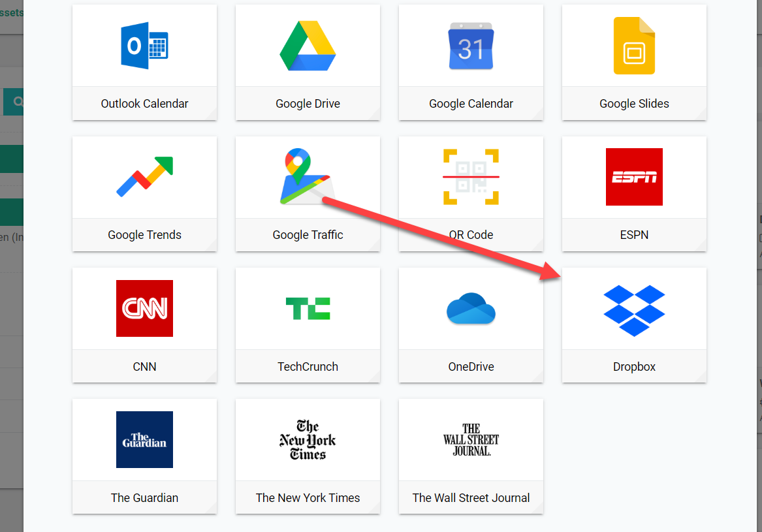
Task: Open the red ESPN logo
Action: pos(634,177)
